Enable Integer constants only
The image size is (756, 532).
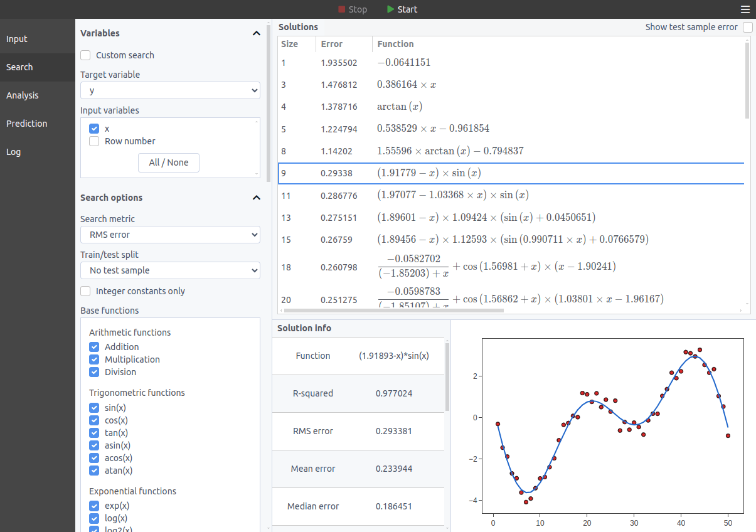85,290
